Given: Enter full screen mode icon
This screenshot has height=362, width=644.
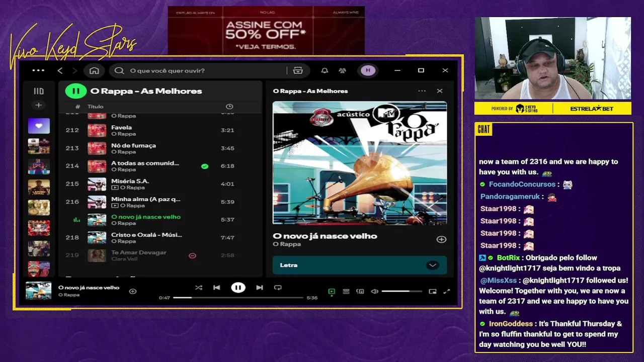Looking at the screenshot, I should (446, 291).
